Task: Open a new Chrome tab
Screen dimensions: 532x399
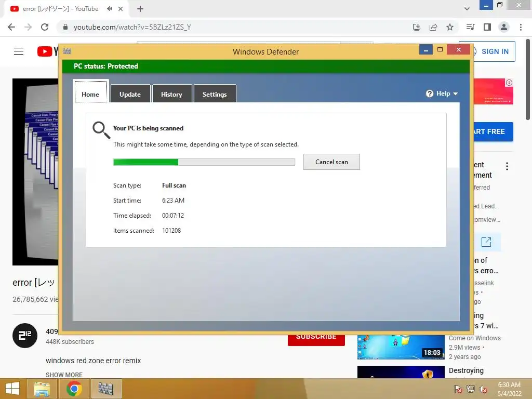Action: 140,9
